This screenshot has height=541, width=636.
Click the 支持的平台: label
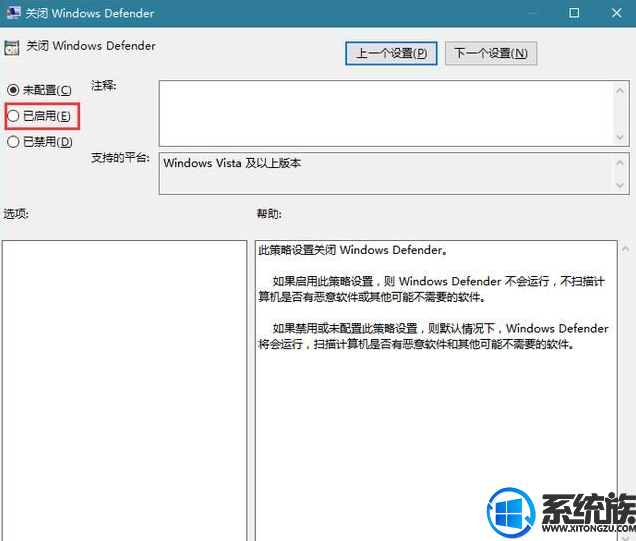120,158
